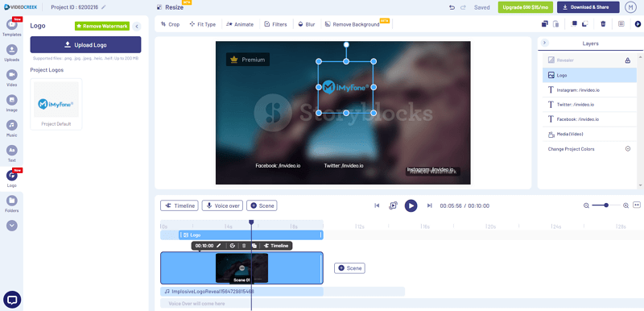Open the Filters option
This screenshot has height=311, width=644.
[x=275, y=24]
